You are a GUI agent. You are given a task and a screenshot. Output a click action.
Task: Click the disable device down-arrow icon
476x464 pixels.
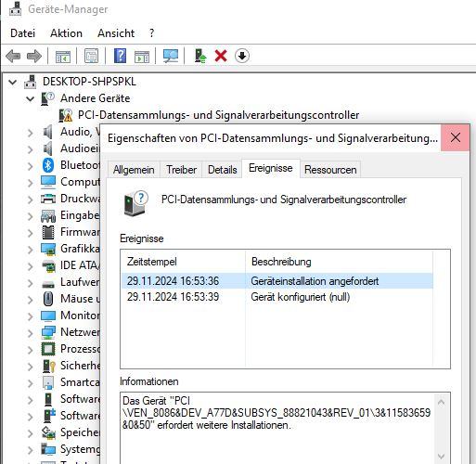[x=242, y=56]
